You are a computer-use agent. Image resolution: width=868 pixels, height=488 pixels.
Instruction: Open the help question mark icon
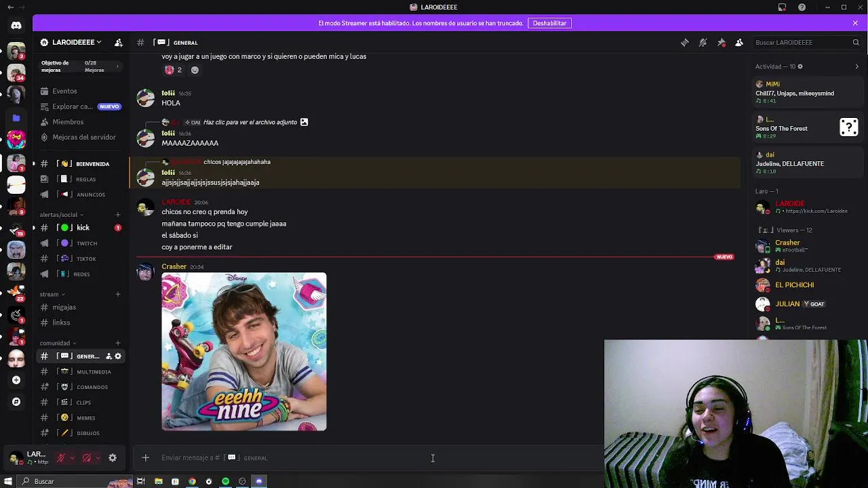coord(802,7)
